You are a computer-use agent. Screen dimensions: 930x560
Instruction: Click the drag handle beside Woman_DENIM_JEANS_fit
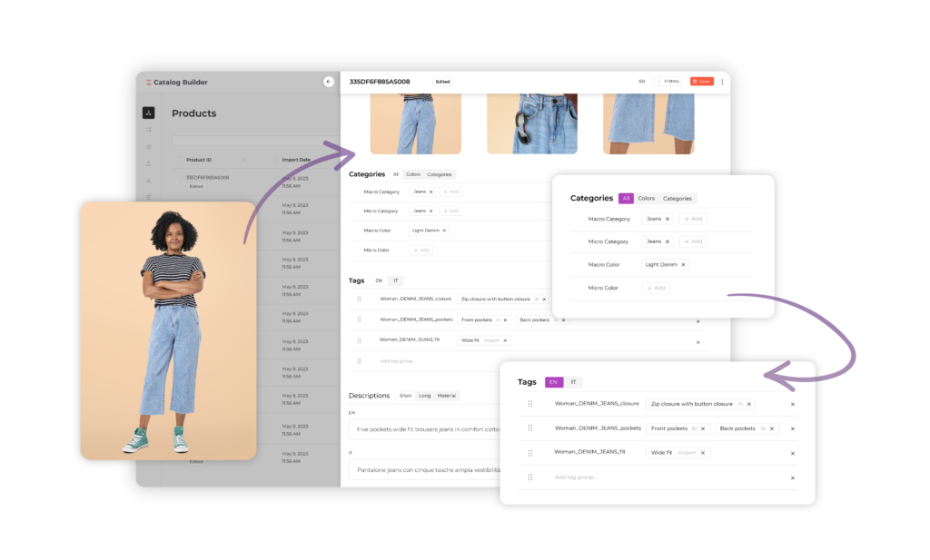click(530, 453)
